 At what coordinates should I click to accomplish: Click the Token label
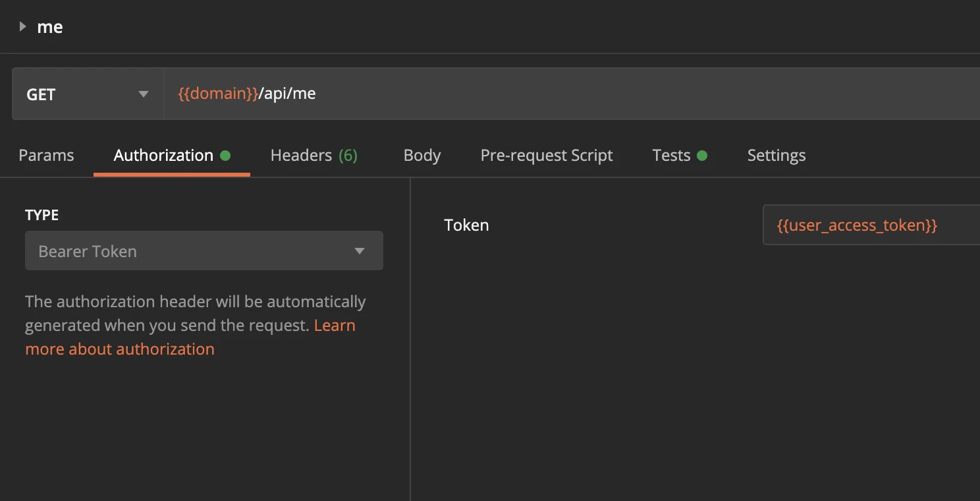(466, 225)
